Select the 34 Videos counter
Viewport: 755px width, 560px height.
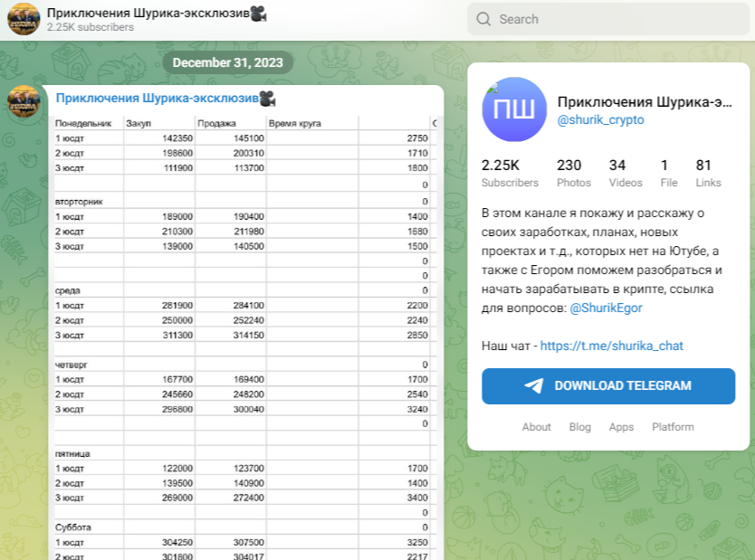pos(625,173)
